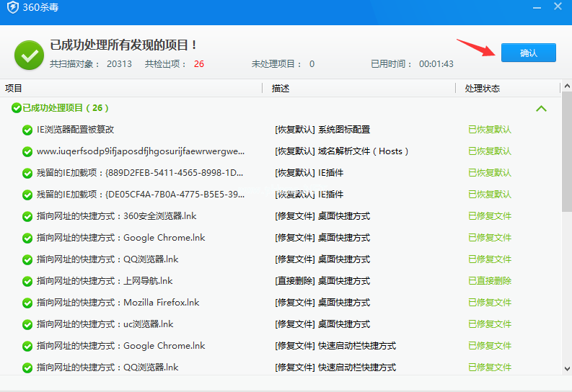This screenshot has height=392, width=572.
Task: Minimize the 360杀毒 window
Action: [537, 7]
